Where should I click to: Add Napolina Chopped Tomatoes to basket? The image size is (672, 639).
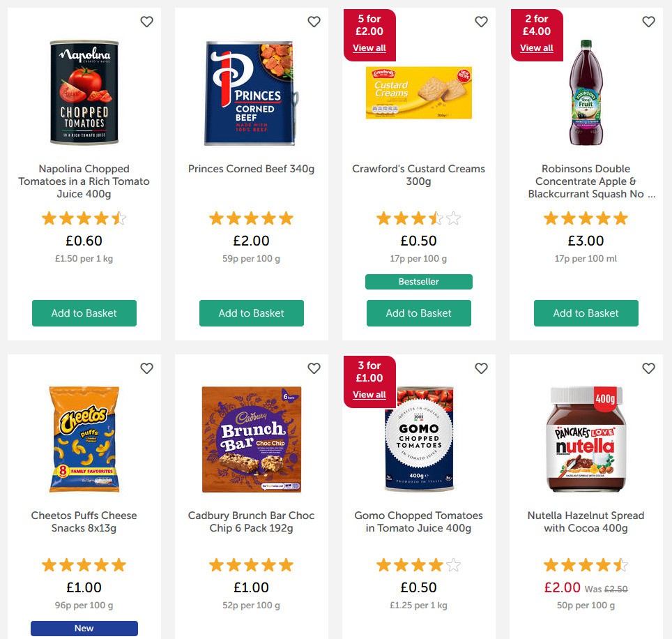[84, 313]
